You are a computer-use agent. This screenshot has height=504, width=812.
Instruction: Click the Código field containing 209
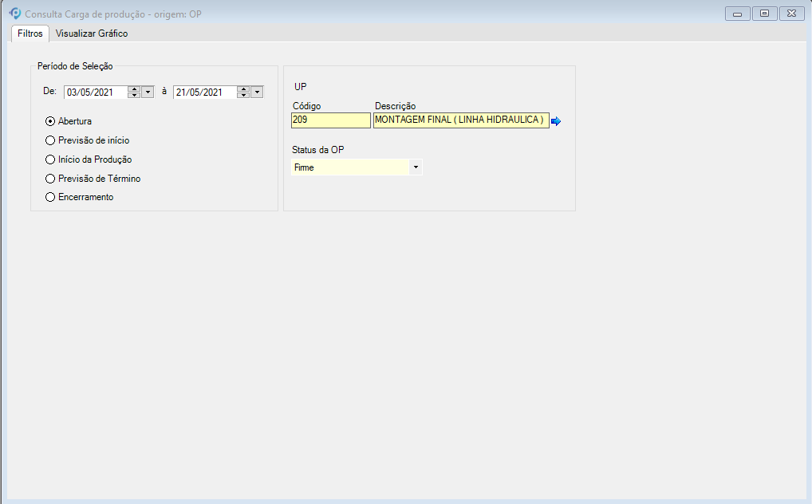click(x=330, y=120)
